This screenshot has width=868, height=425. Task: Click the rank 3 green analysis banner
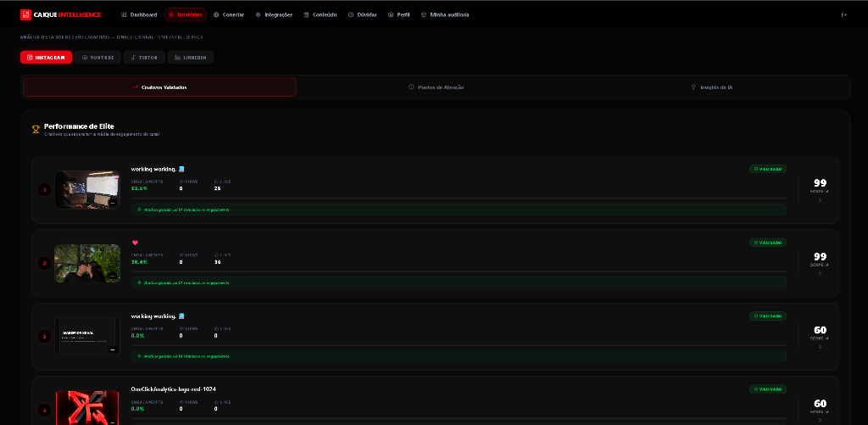tap(459, 356)
